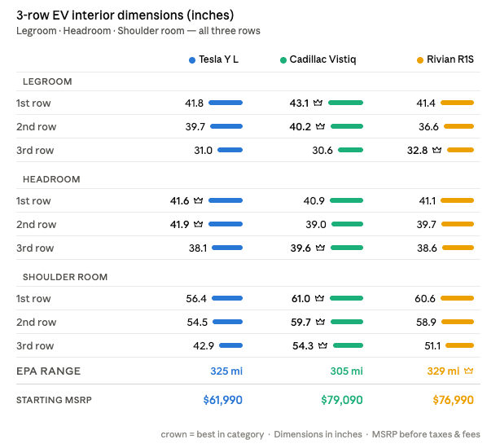The height and width of the screenshot is (448, 500).
Task: Click the crown beside Tesla 41.9 headroom
Action: (199, 224)
